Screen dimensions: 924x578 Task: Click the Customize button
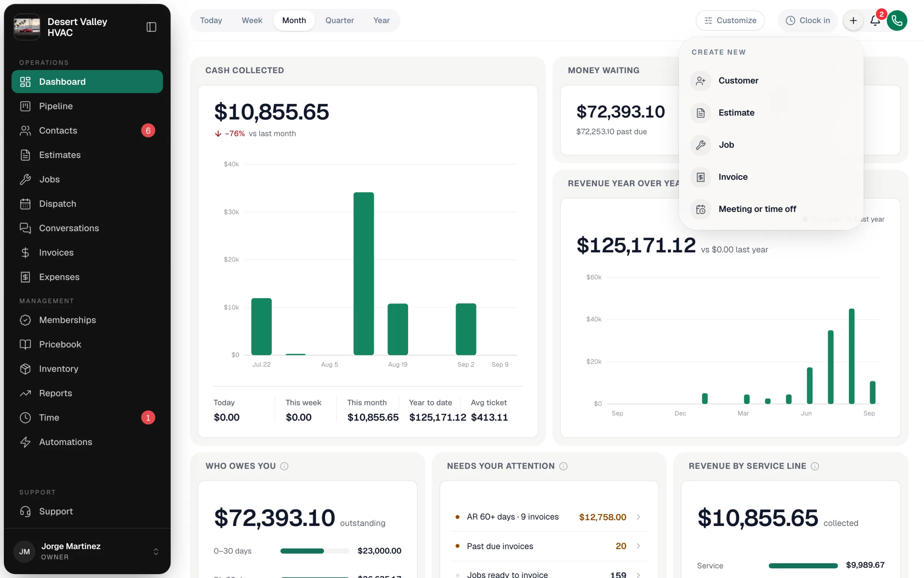(730, 20)
